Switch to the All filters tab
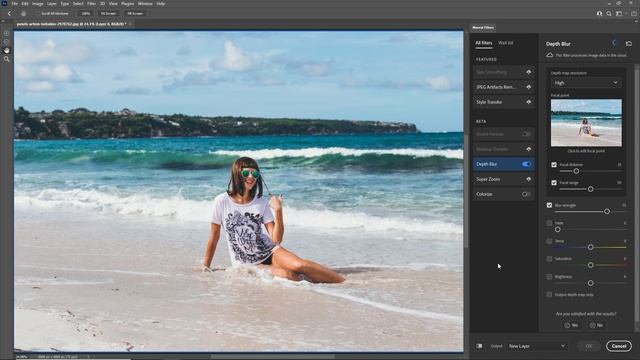The height and width of the screenshot is (360, 640). (x=484, y=43)
